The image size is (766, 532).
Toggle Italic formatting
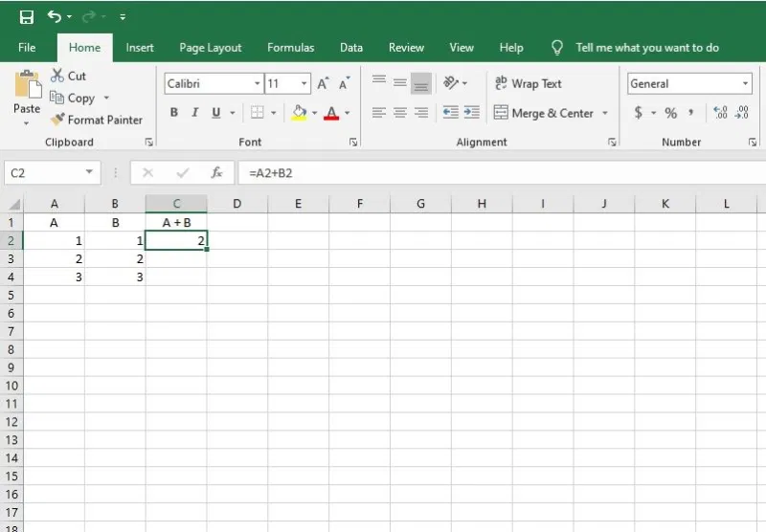pos(195,113)
